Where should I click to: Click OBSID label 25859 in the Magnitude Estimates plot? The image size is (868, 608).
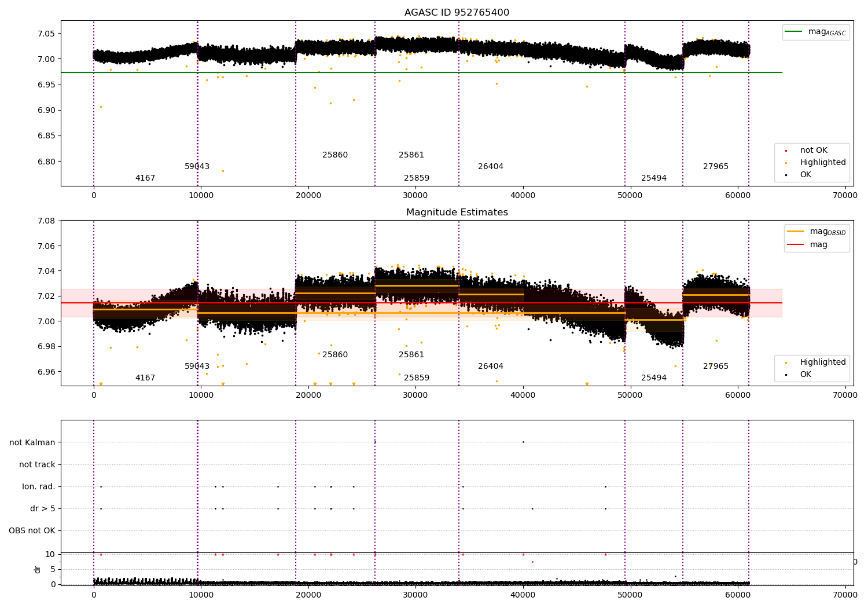point(417,378)
